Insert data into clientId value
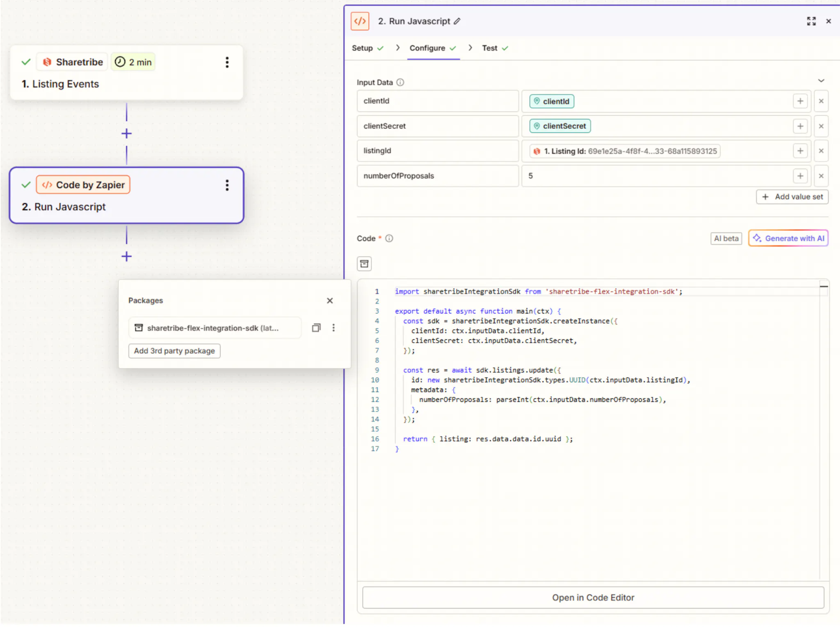Screen dimensions: 840x627 800,101
